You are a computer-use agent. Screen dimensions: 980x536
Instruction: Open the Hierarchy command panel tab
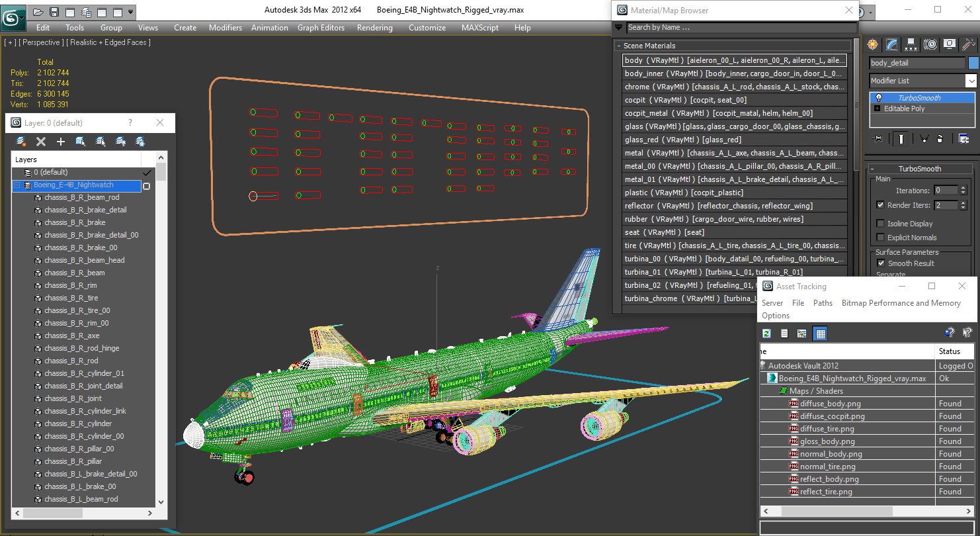tap(911, 44)
